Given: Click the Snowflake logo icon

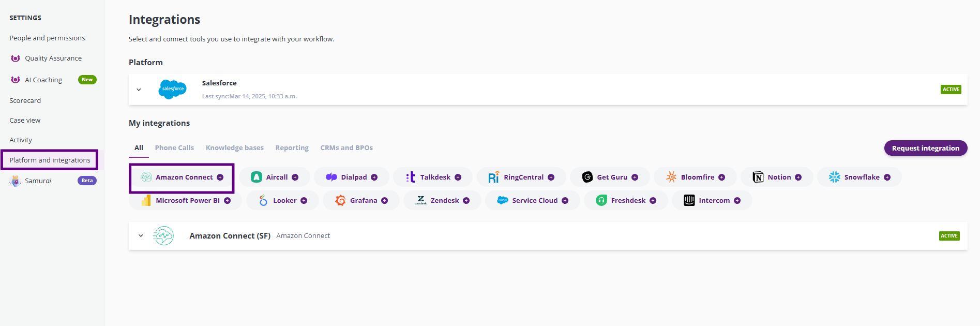Looking at the screenshot, I should click(x=835, y=177).
